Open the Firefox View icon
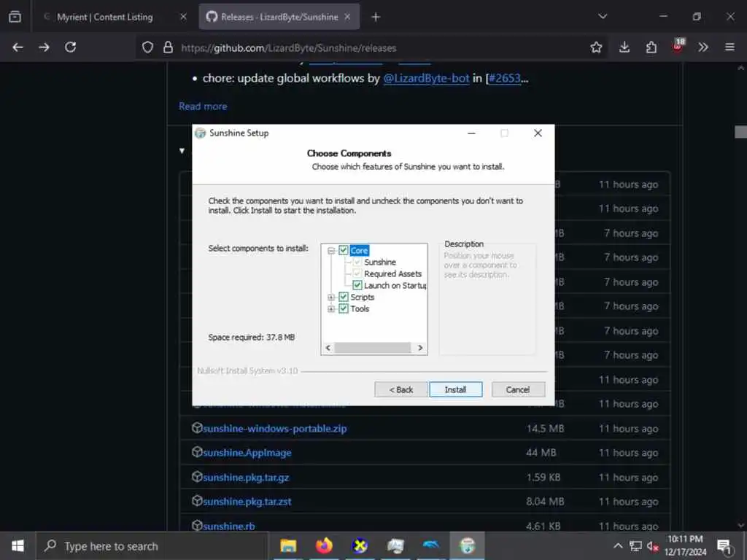The width and height of the screenshot is (747, 560). [15, 17]
